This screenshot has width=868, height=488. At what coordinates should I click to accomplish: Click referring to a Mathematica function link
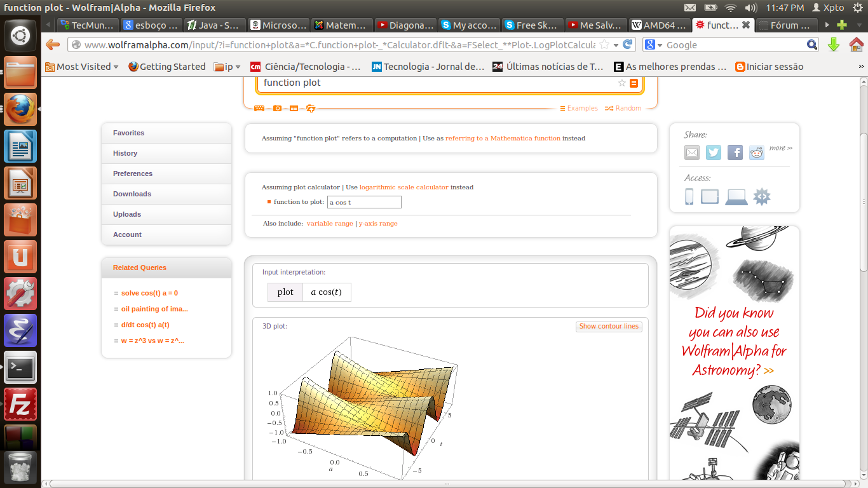pos(503,139)
